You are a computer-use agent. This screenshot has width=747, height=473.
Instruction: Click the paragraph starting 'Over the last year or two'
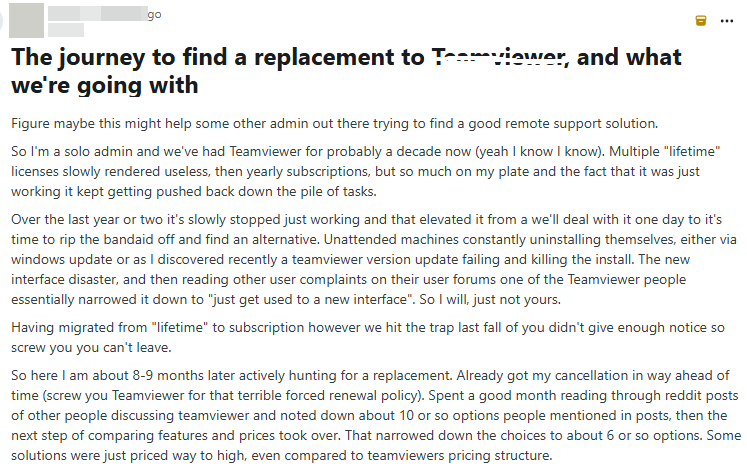pyautogui.click(x=374, y=260)
